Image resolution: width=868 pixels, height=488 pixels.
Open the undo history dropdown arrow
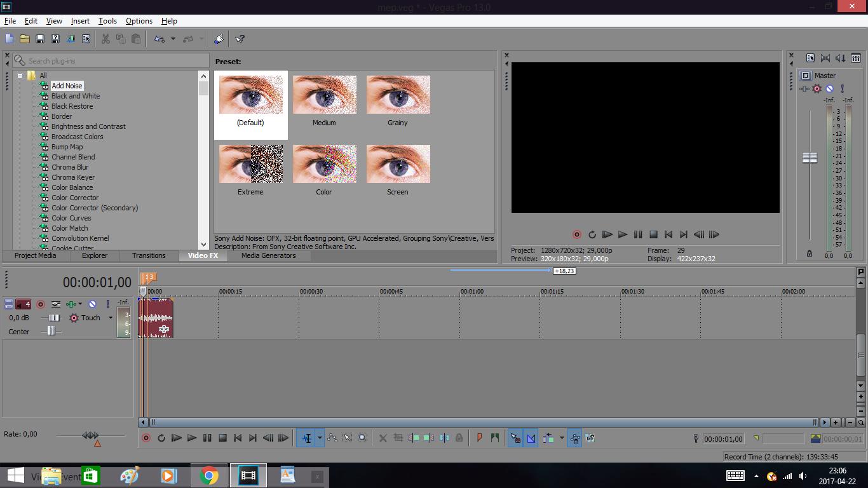[x=173, y=39]
